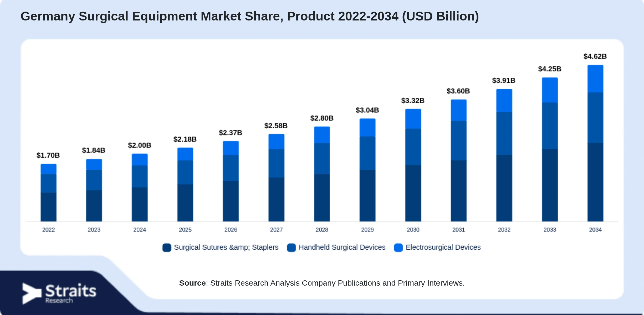Click the Surgical Sutures & Staplers legend swatch
Screen dimensions: 644x315
167,248
